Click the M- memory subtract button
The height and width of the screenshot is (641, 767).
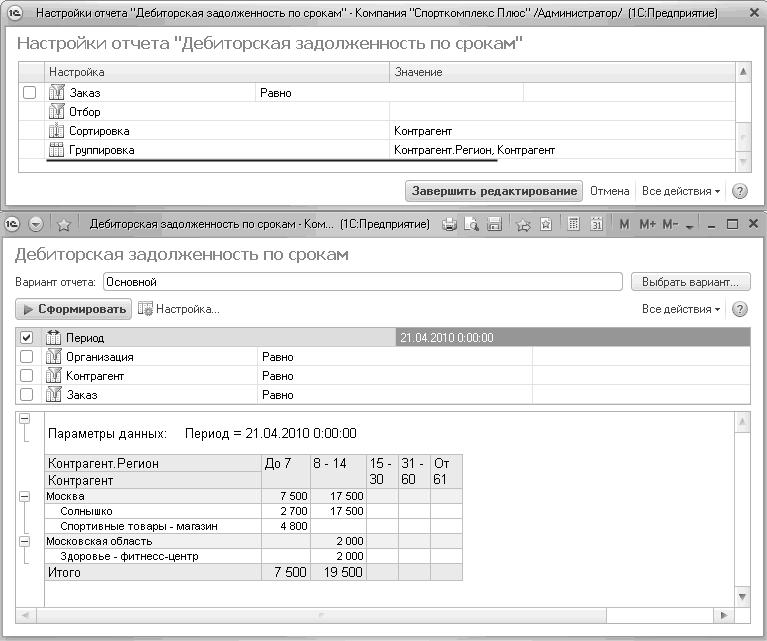[670, 225]
